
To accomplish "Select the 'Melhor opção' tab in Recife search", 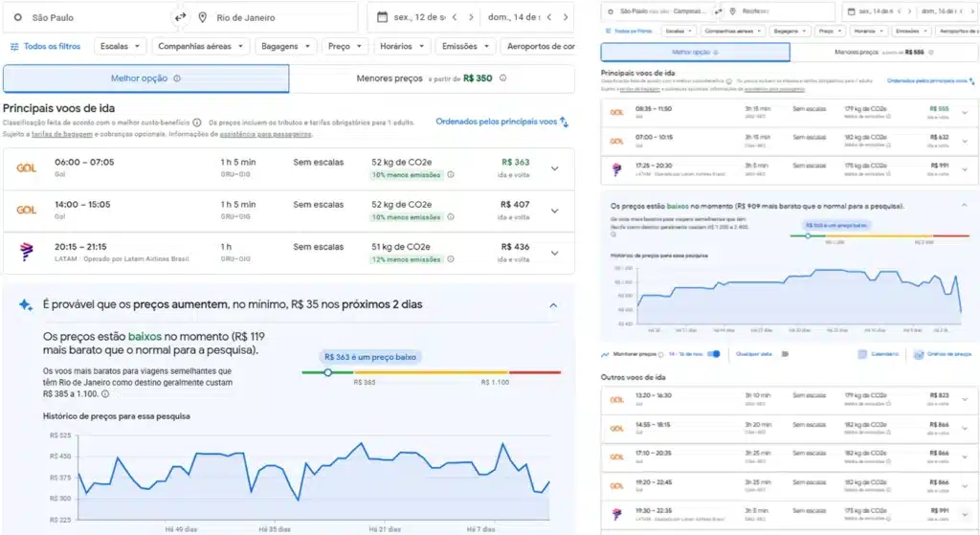I will (696, 53).
